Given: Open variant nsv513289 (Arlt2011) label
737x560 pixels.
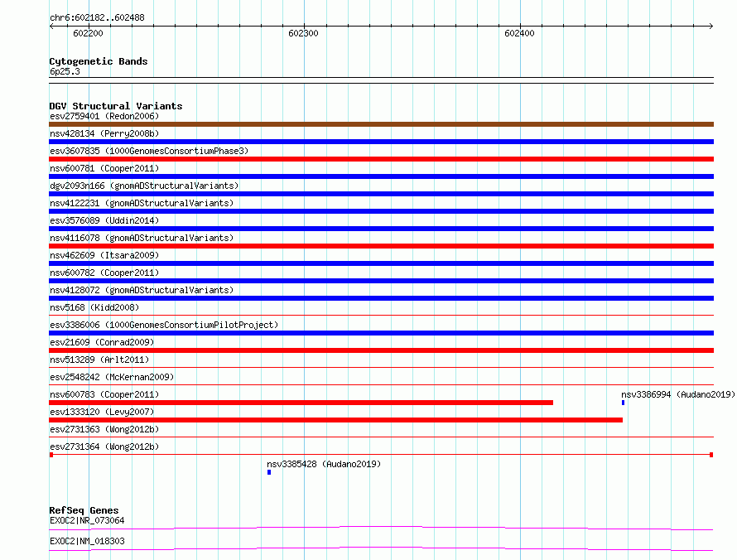Looking at the screenshot, I should pos(99,360).
